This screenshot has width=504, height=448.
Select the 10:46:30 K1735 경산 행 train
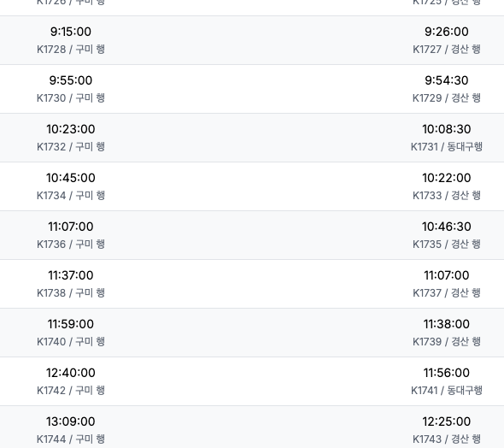(x=447, y=235)
